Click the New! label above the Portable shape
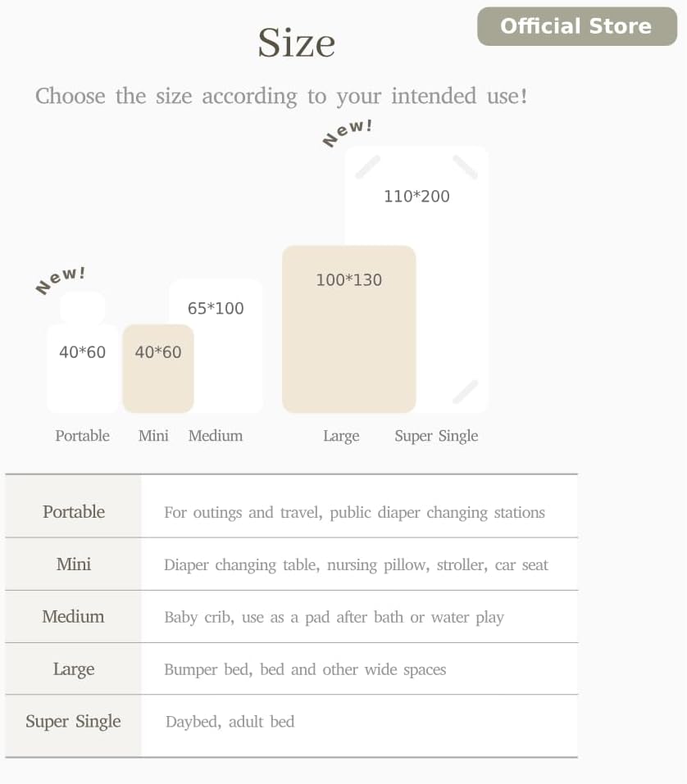 61,279
